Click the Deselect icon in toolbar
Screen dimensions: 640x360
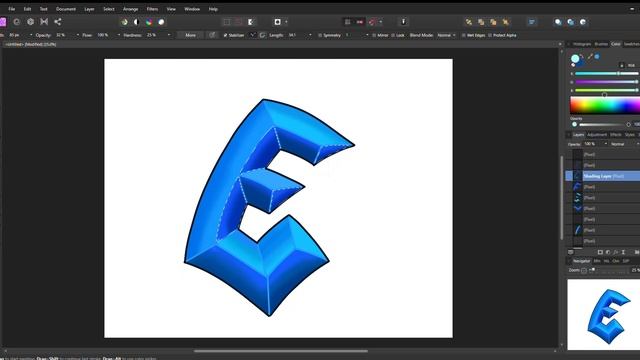pos(239,22)
